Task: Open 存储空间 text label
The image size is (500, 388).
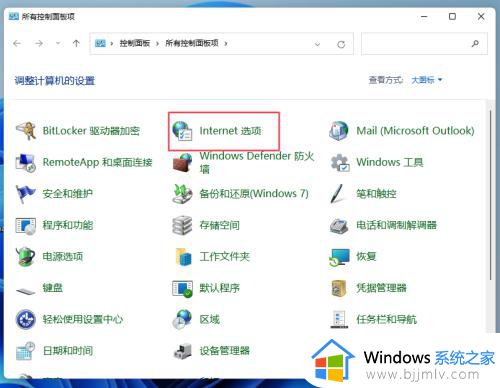Action: [219, 225]
